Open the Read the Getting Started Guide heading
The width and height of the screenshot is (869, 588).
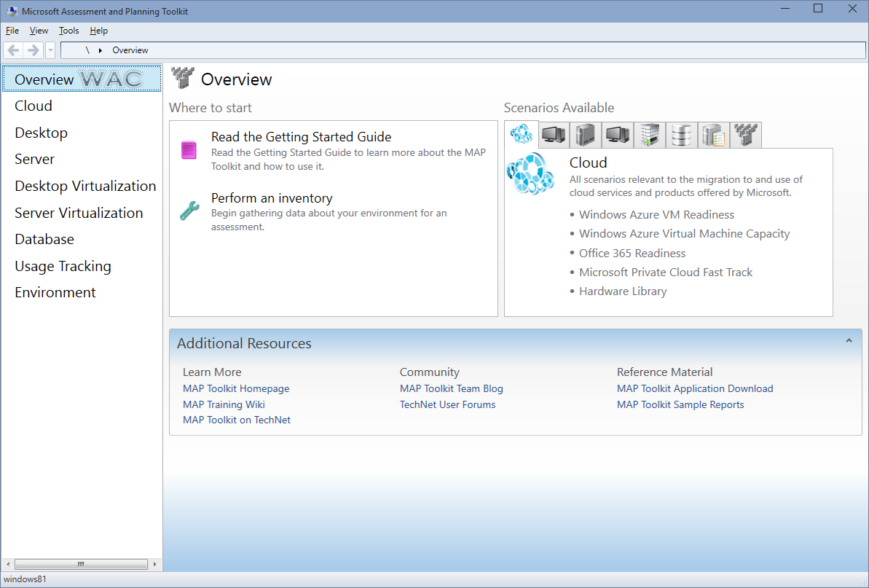(301, 137)
